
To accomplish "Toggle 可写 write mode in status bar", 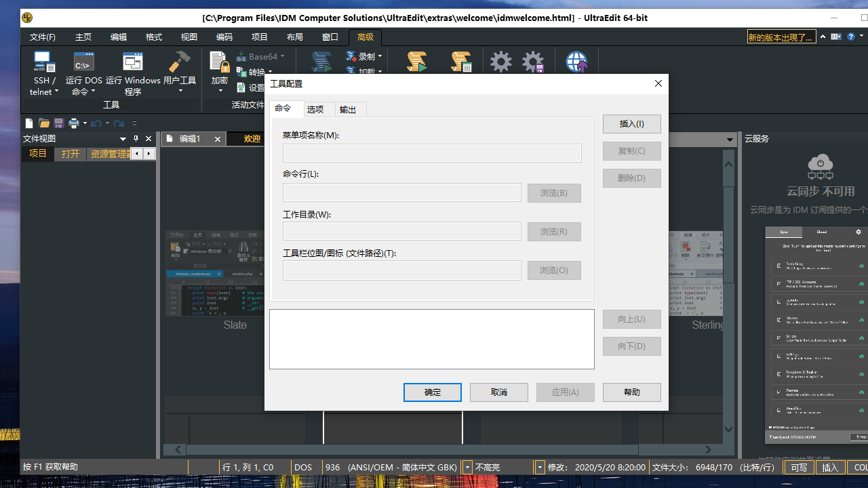I will 798,467.
